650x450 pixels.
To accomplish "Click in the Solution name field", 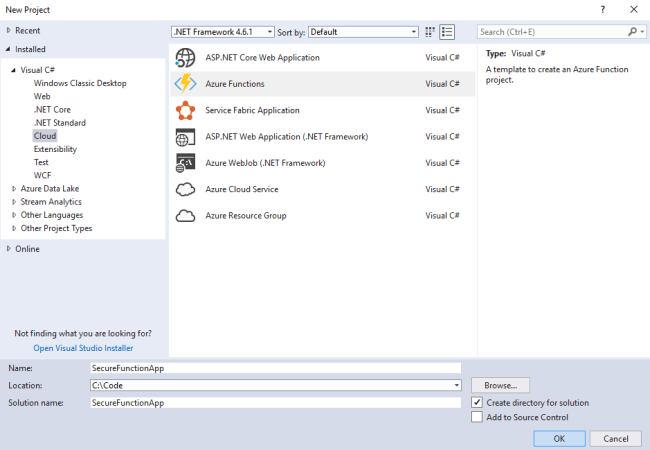I will coord(276,403).
